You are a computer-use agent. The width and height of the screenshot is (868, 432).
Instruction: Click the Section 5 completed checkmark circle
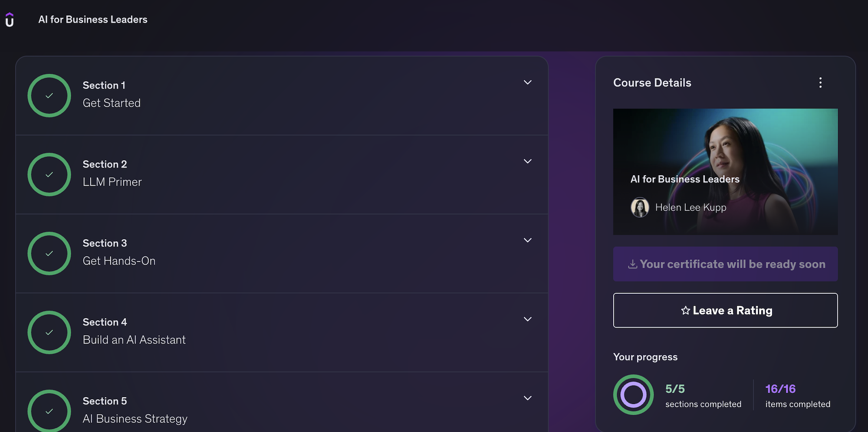49,410
